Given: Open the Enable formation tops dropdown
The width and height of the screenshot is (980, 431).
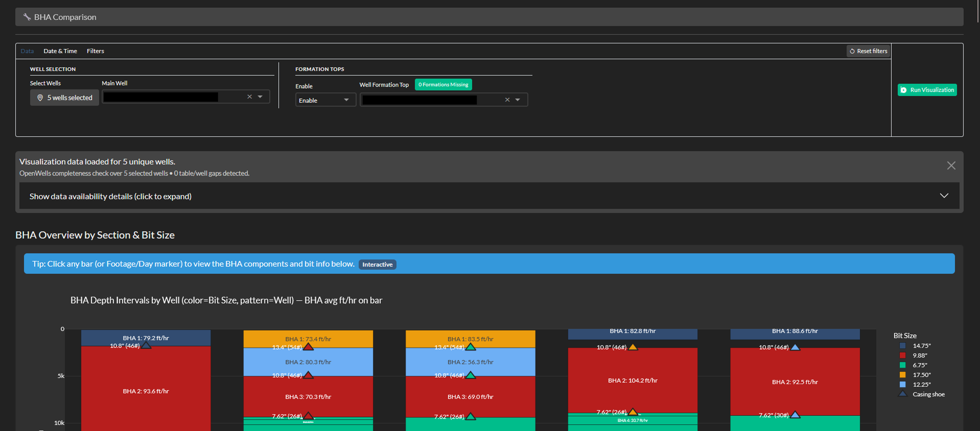Looking at the screenshot, I should [x=325, y=100].
